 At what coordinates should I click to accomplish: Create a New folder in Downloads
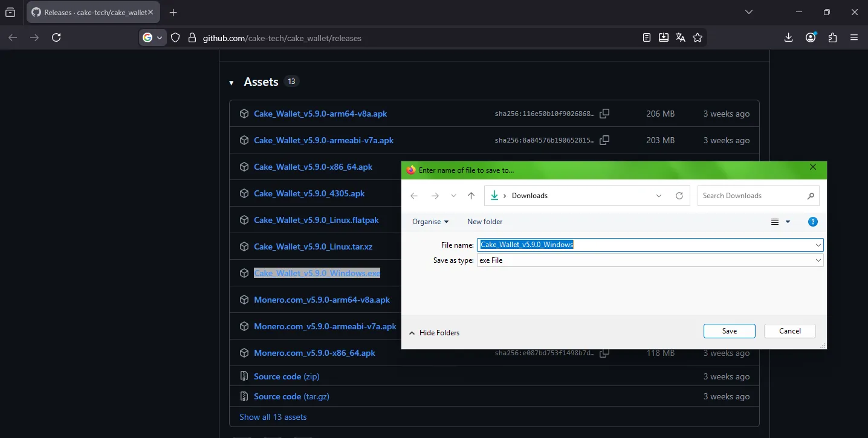(x=485, y=222)
